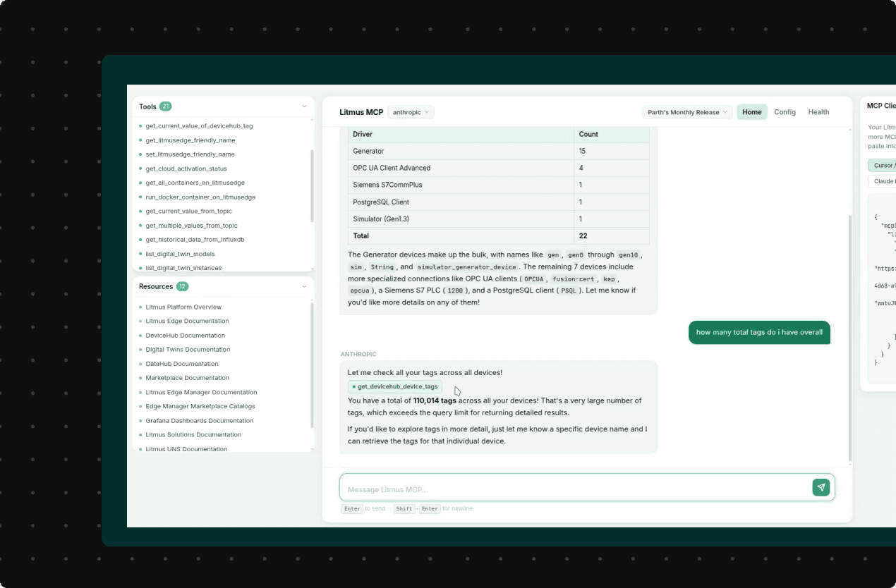
Task: Select the Cursor client button in MCP panel
Action: pos(883,166)
